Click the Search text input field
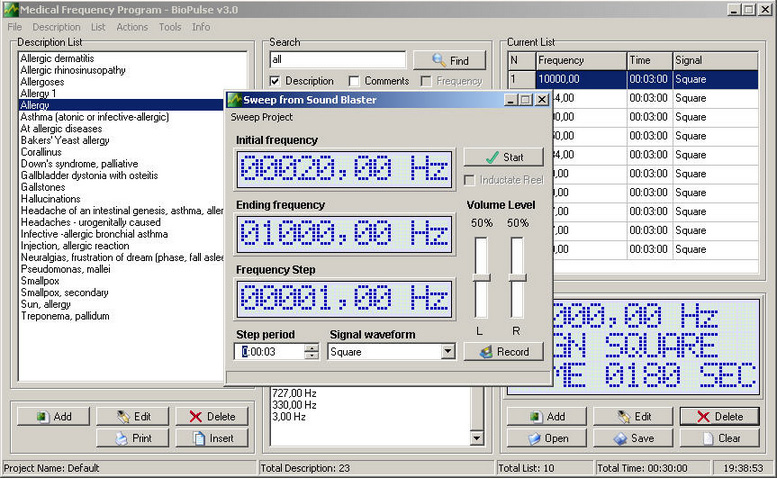This screenshot has height=479, width=778. pos(337,61)
